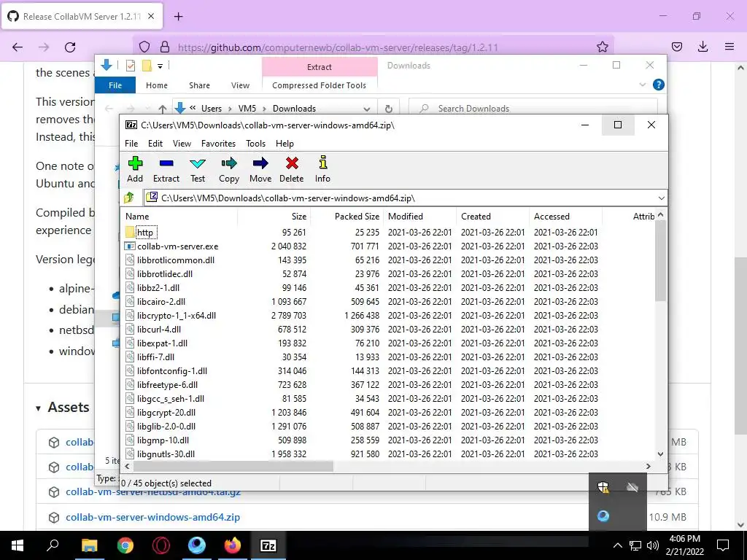Click the taskbar clock showing 4:06 PM

coord(684,545)
